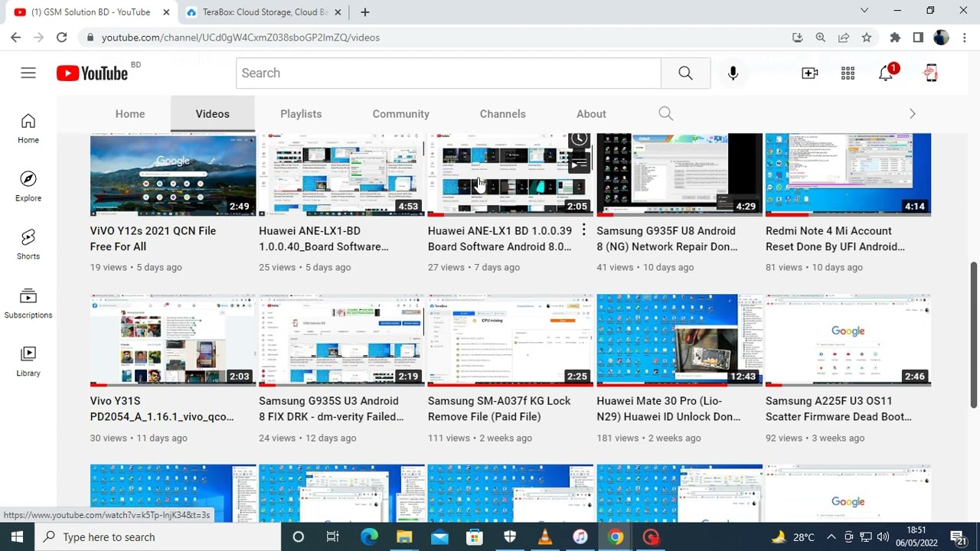Image resolution: width=980 pixels, height=551 pixels.
Task: Click the browser address bar URL
Action: [240, 37]
